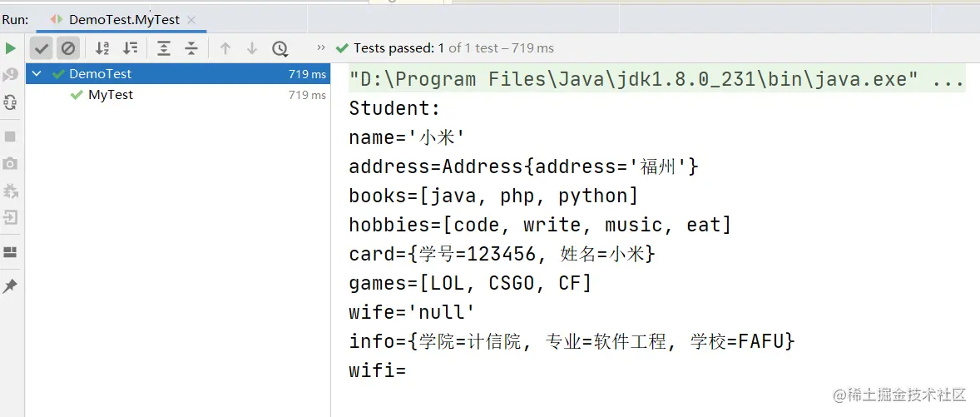
Task: Click the 719 ms duration beside MyTest
Action: click(x=307, y=95)
